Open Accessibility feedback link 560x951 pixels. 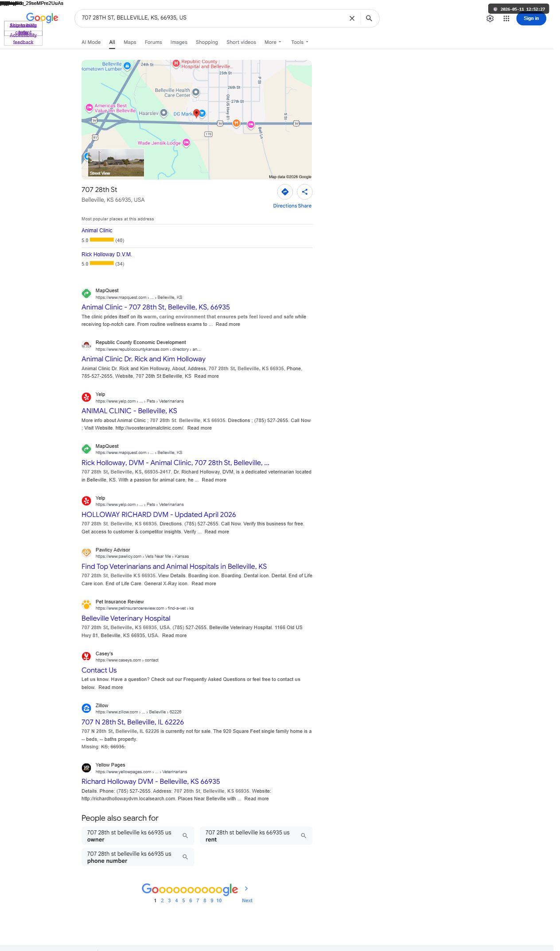23,39
